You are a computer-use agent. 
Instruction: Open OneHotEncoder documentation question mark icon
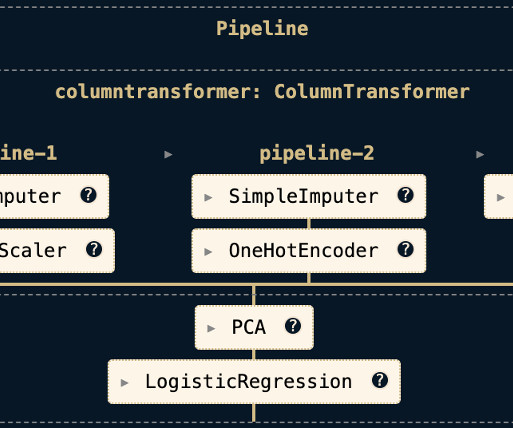click(406, 249)
